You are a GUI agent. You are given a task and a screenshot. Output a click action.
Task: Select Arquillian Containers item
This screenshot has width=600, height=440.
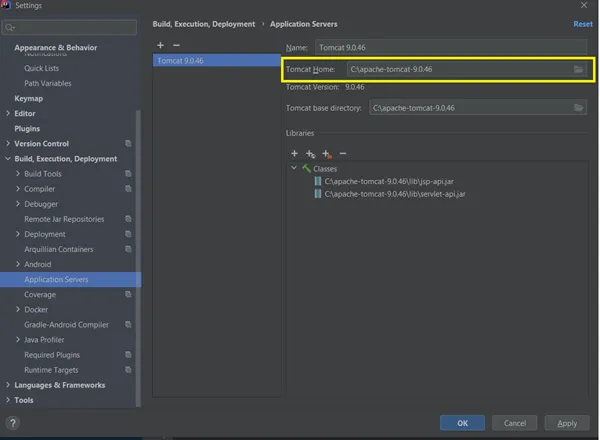point(59,249)
